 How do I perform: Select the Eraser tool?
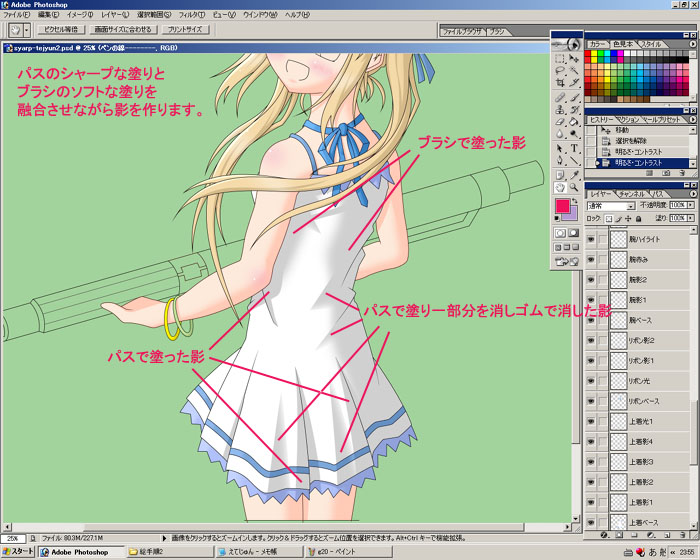[x=560, y=121]
